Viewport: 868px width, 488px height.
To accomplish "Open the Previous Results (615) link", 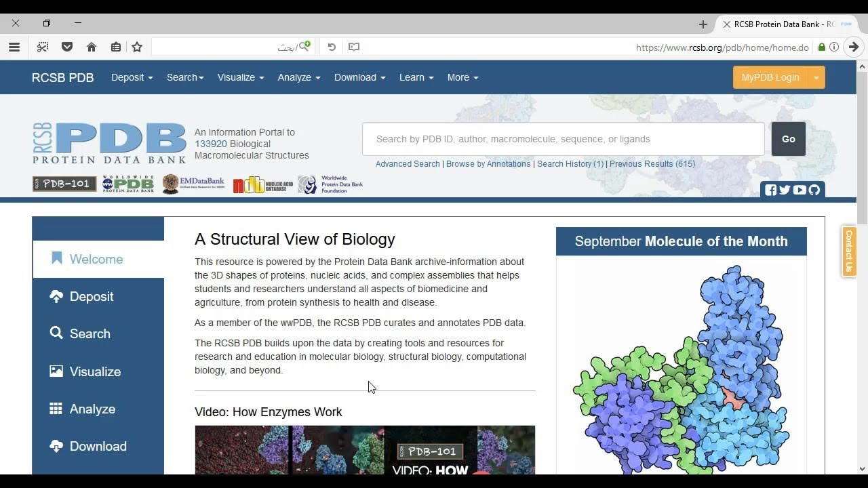I will (652, 164).
